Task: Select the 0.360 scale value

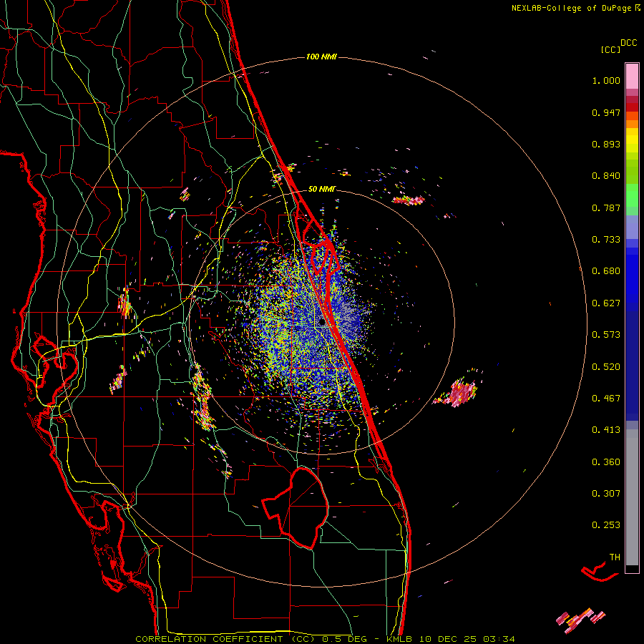Action: click(x=606, y=462)
